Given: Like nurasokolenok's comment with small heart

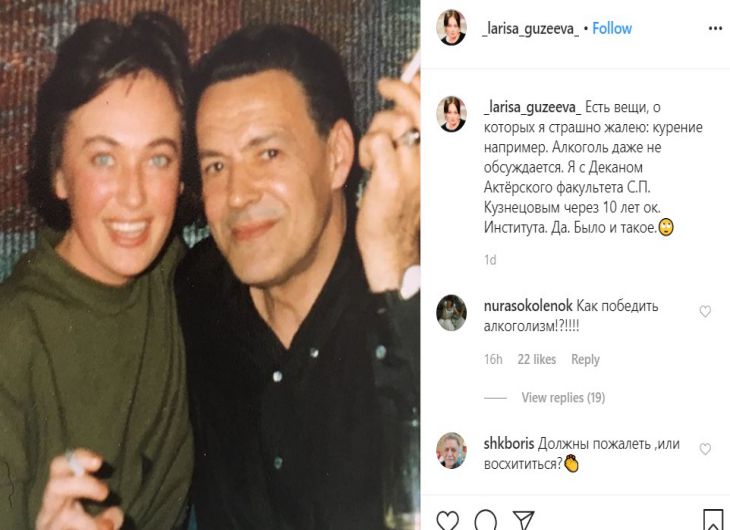Looking at the screenshot, I should pyautogui.click(x=705, y=312).
